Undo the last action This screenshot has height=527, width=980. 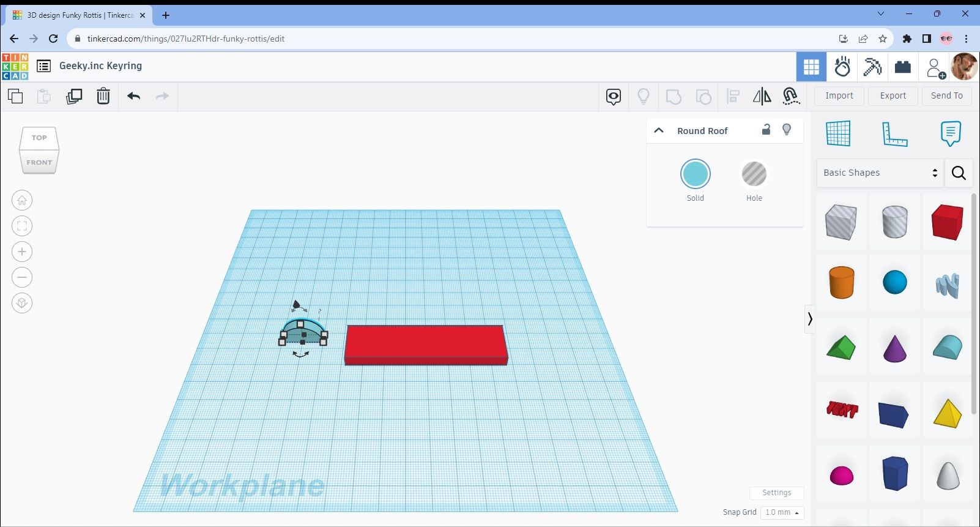(x=134, y=96)
